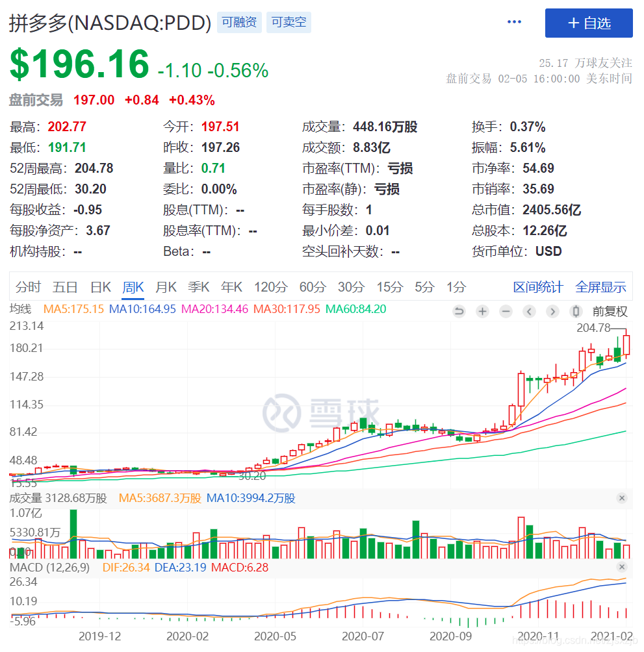
Task: Click the 52周最高 value 204.78
Action: tap(94, 168)
